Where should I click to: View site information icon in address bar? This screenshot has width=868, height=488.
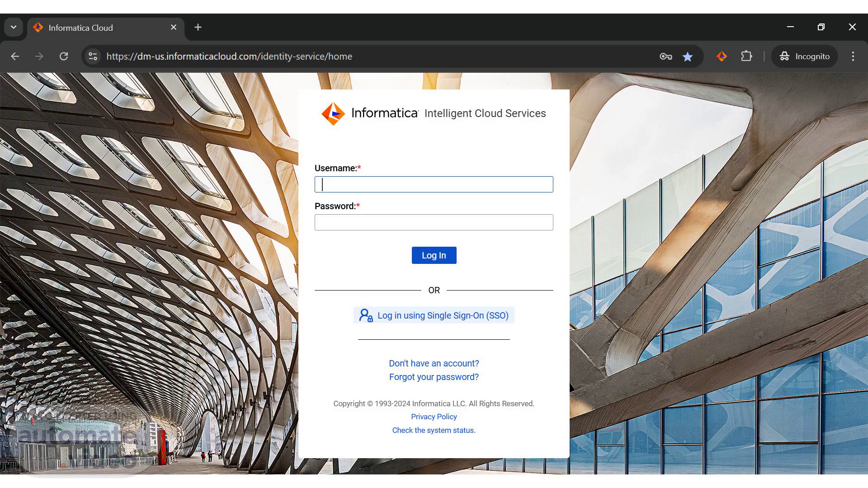[93, 56]
